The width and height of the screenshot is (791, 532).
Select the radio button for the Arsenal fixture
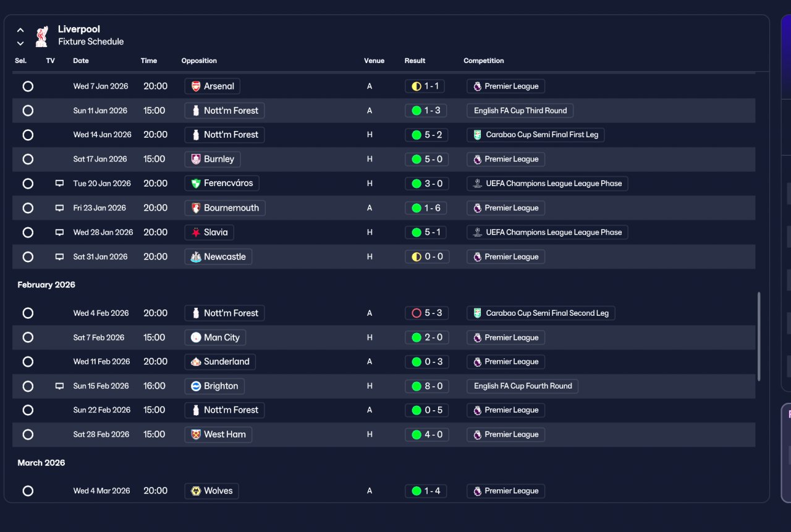[x=28, y=87]
